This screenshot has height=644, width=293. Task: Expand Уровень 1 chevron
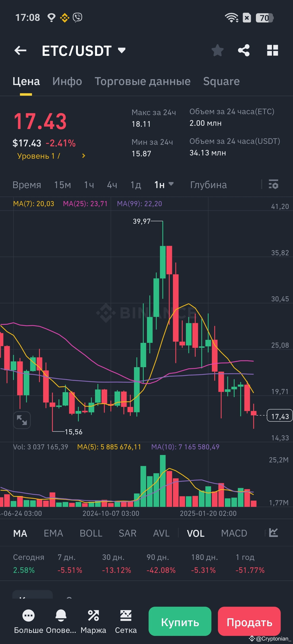pos(84,156)
